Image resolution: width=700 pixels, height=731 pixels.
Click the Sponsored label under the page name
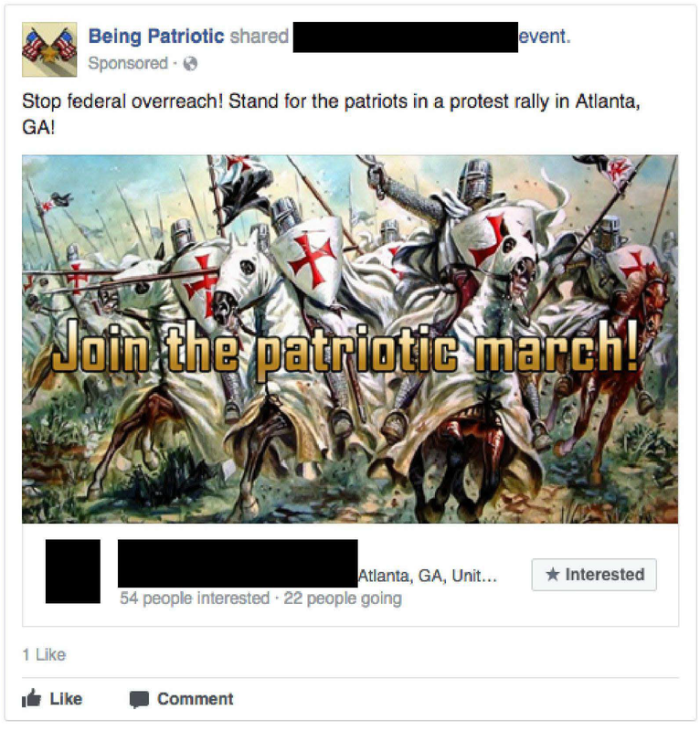point(128,63)
